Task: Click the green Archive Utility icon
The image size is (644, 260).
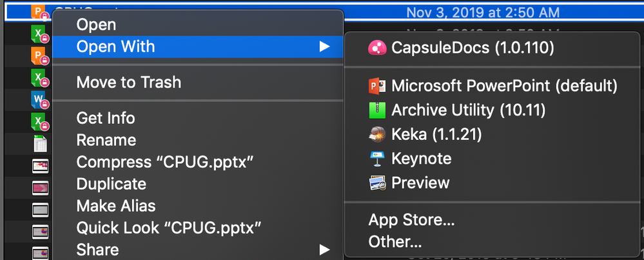Action: click(x=377, y=110)
